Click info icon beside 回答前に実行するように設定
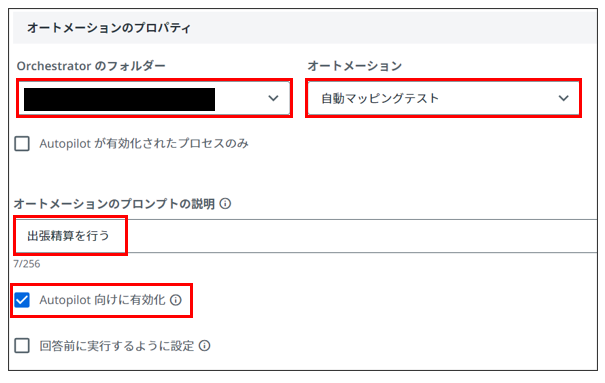Viewport: 605px width, 383px height. click(204, 346)
